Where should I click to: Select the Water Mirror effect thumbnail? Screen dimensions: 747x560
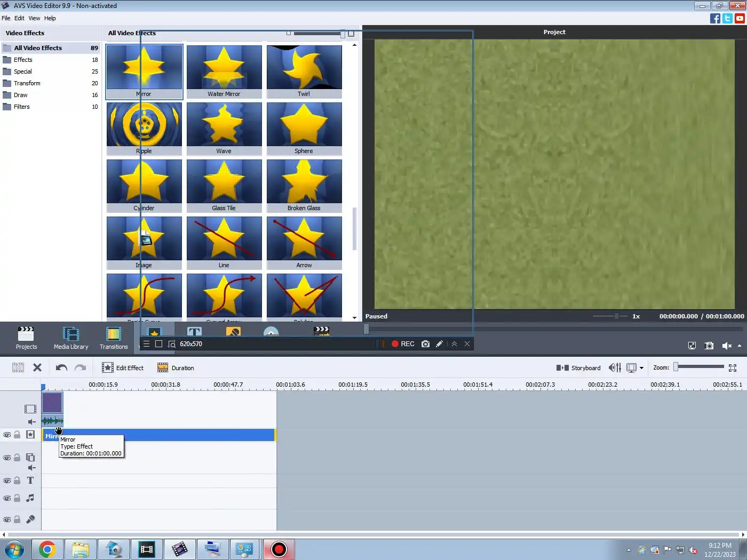point(224,71)
